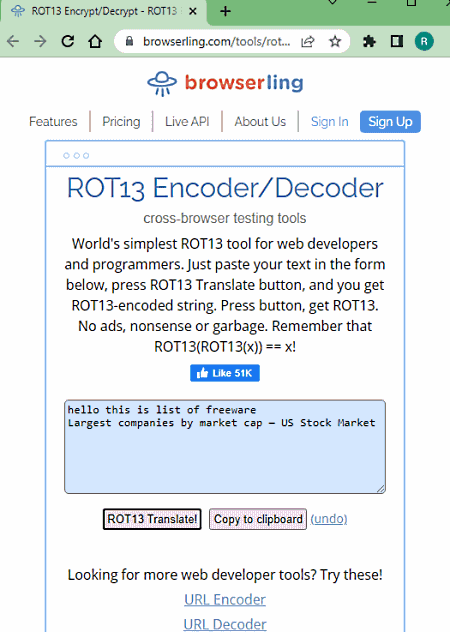Screen dimensions: 450x632
Task: Go to the browser home page
Action: click(x=95, y=41)
